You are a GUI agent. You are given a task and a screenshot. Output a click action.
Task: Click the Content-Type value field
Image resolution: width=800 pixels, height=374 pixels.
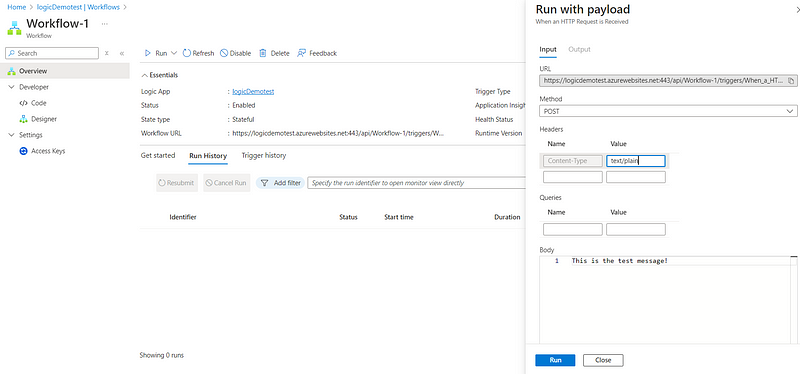pos(636,161)
